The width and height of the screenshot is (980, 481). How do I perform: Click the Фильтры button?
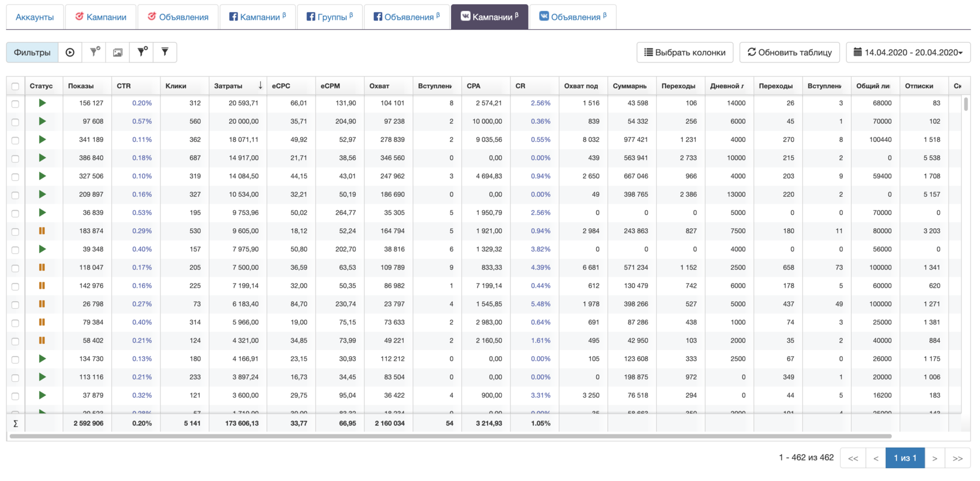click(32, 53)
